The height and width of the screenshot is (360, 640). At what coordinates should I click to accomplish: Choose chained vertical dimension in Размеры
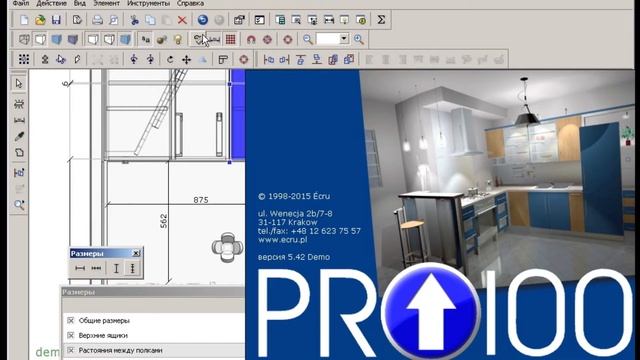[132, 268]
